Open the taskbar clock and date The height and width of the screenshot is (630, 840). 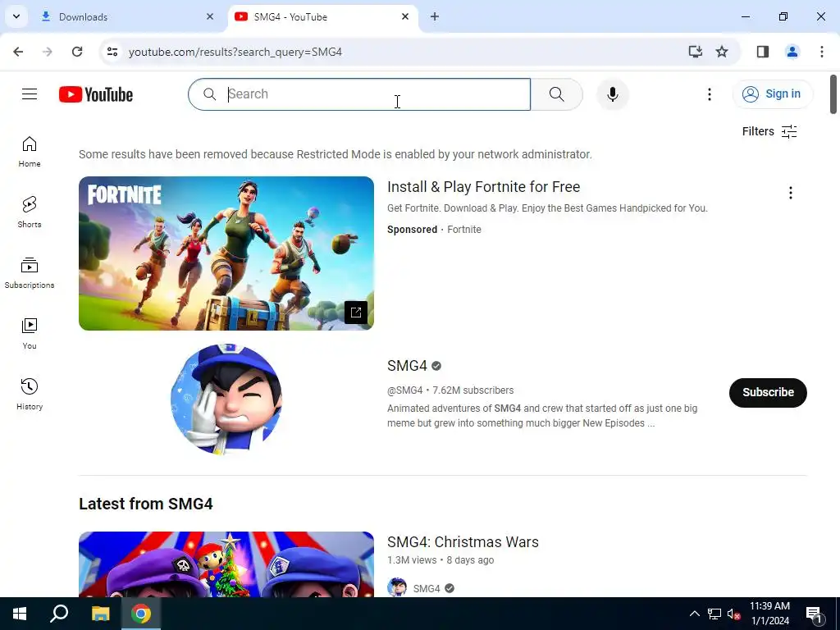pos(769,614)
